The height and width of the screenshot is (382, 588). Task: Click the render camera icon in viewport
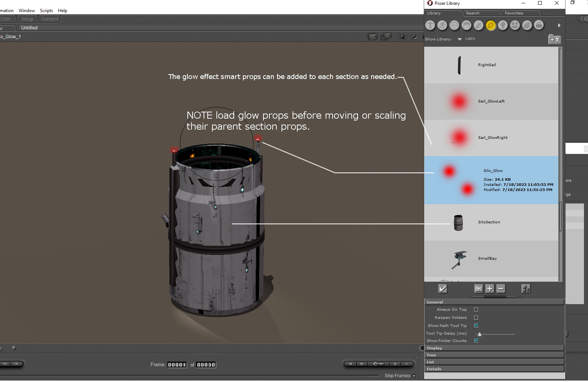point(373,37)
